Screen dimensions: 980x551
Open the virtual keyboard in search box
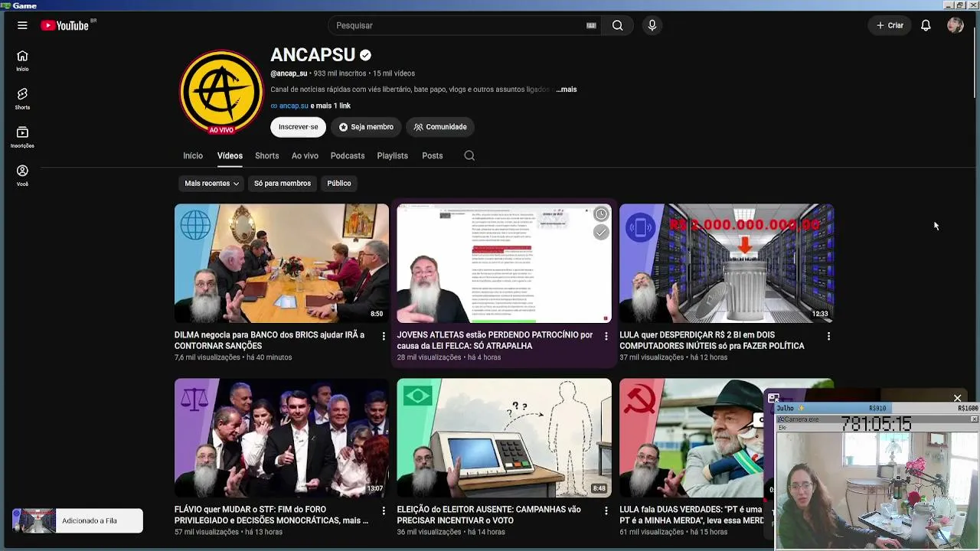pyautogui.click(x=591, y=25)
